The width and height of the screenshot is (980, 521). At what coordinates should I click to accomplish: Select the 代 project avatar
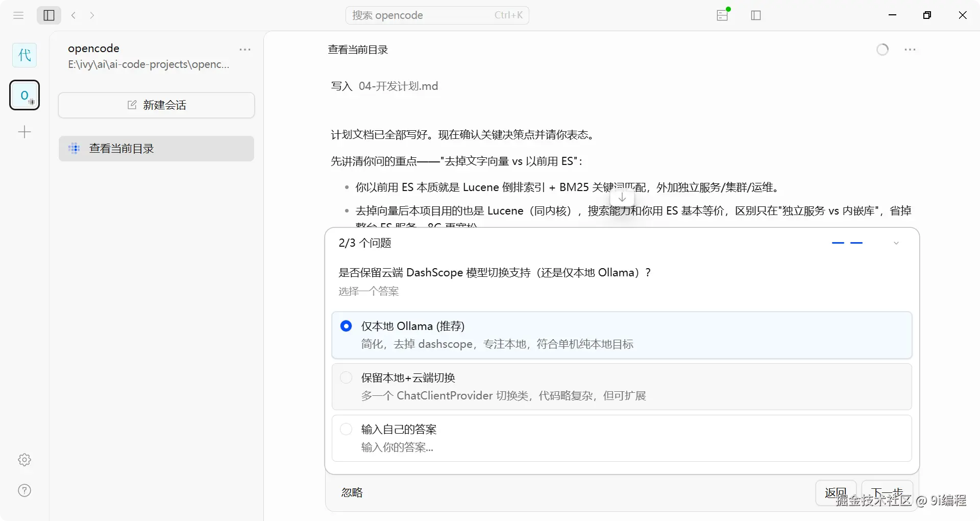pos(24,55)
